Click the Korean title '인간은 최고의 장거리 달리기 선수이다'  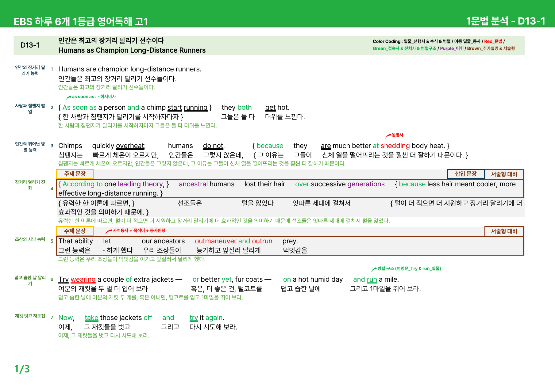pos(111,40)
